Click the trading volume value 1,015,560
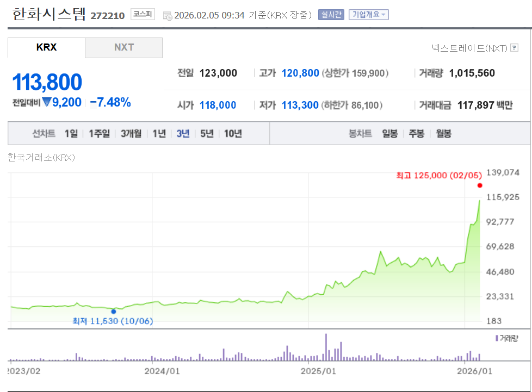 click(472, 73)
